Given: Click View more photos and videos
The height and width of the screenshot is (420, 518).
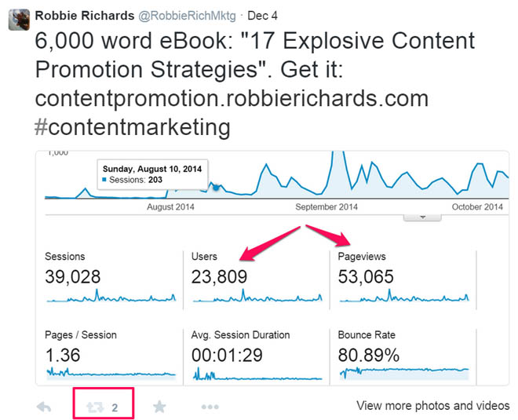Looking at the screenshot, I should [x=432, y=406].
